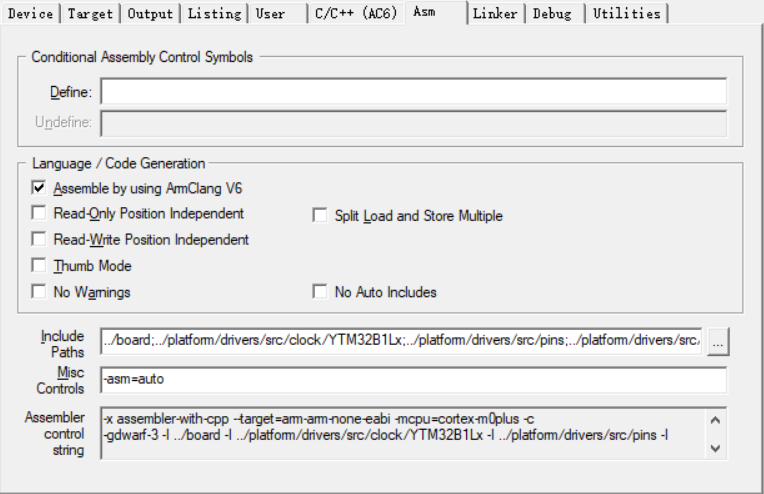
Task: Switch to C/C++ (AC6) tab
Action: (x=355, y=14)
